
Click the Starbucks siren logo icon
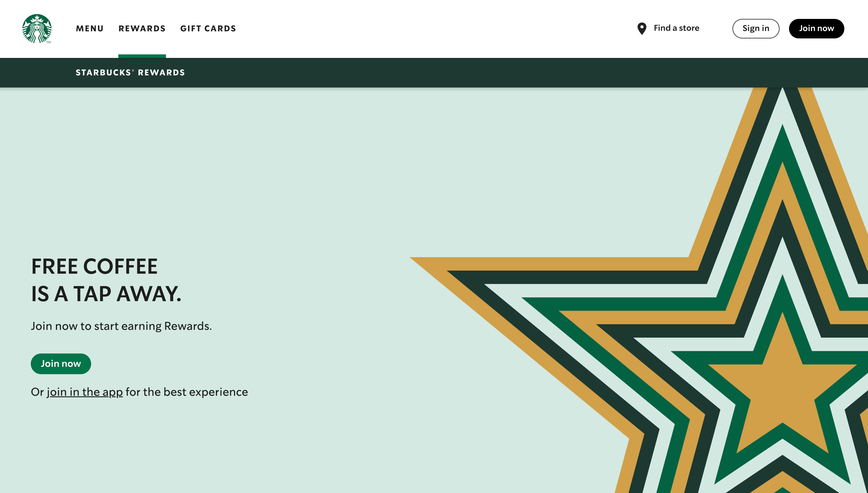(37, 29)
